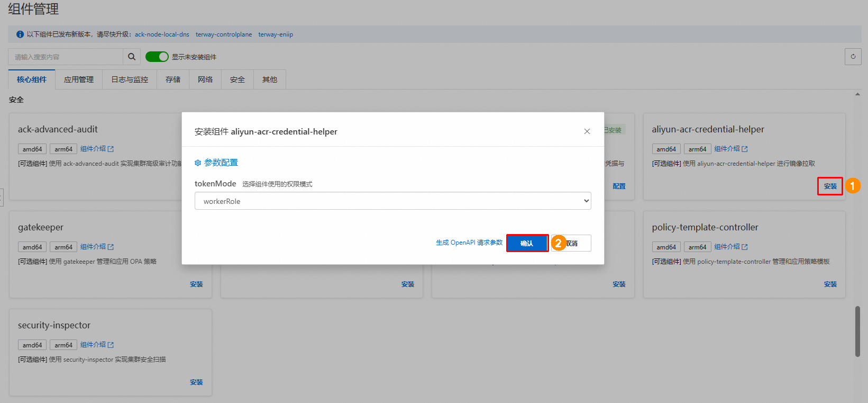Click arm64 tag on gatekeeper card

pyautogui.click(x=63, y=247)
